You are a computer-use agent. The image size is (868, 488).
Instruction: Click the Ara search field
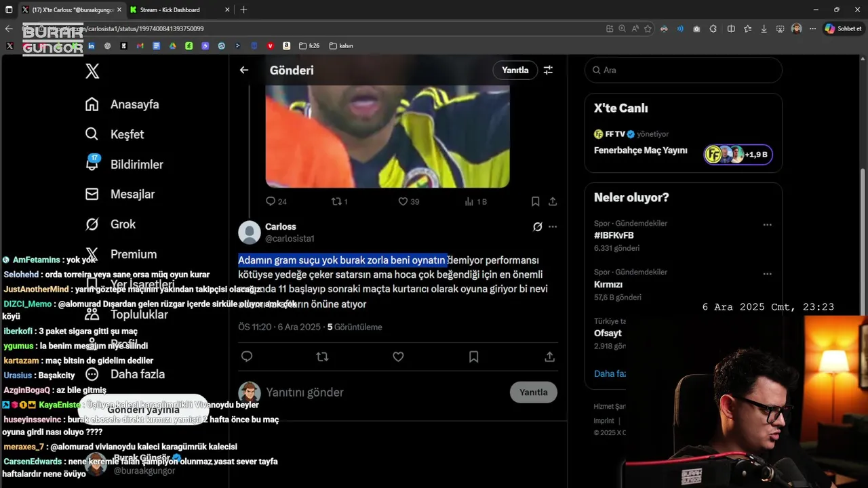coord(684,70)
